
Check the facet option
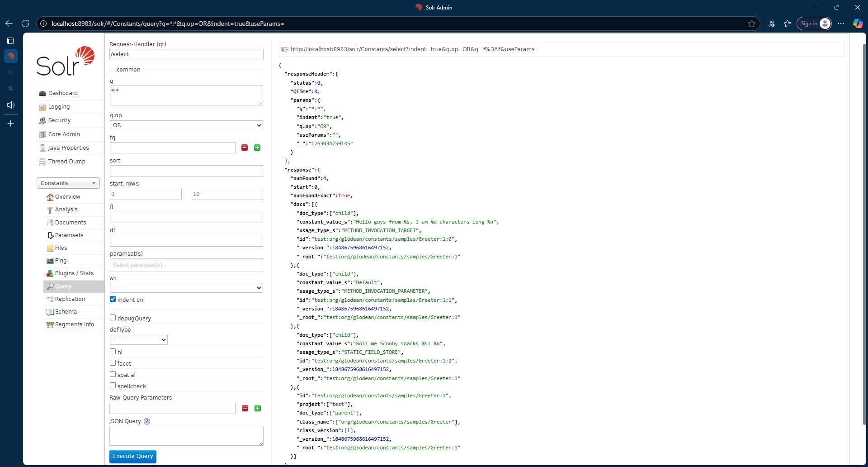(113, 363)
